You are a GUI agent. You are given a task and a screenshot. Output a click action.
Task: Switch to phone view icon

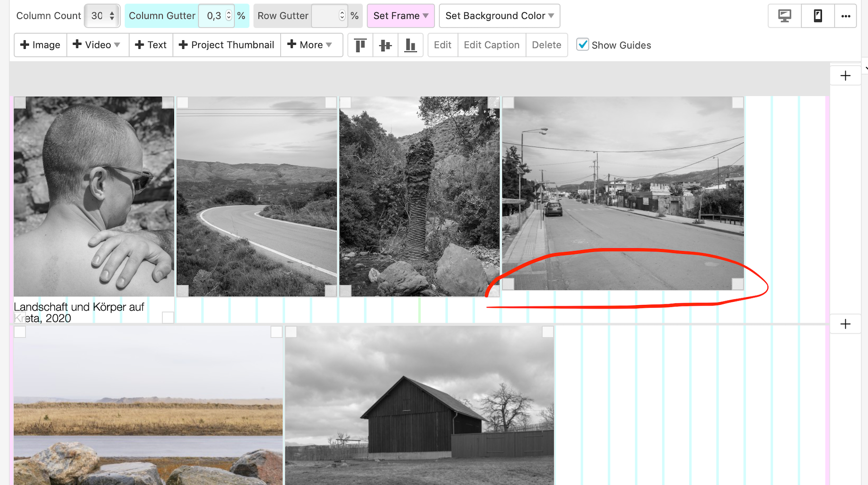click(817, 16)
